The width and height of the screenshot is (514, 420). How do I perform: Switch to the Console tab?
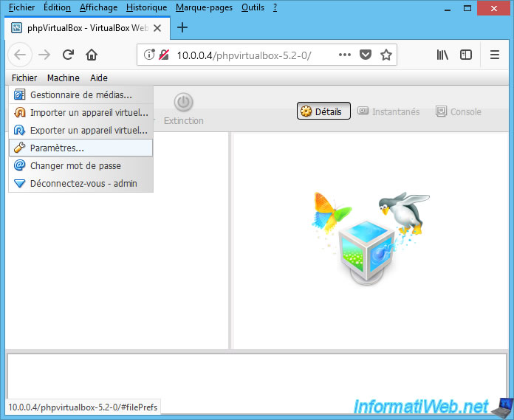pos(459,111)
